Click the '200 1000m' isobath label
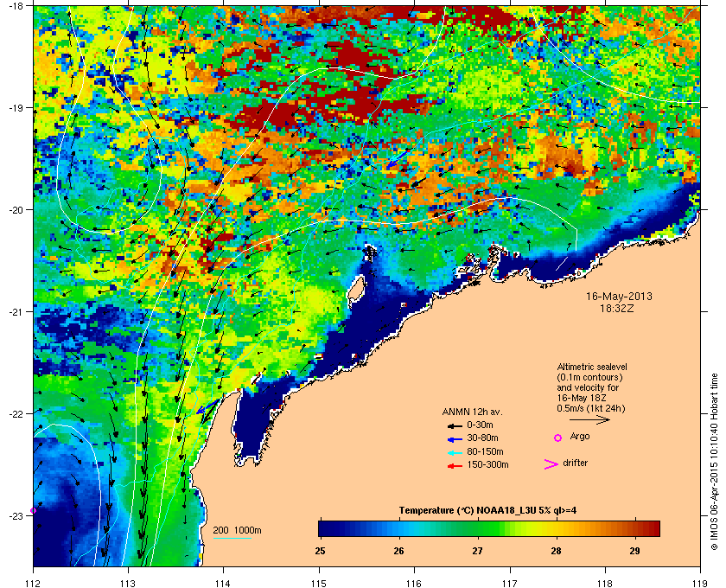Screen dimensions: 726x588 (x=237, y=531)
